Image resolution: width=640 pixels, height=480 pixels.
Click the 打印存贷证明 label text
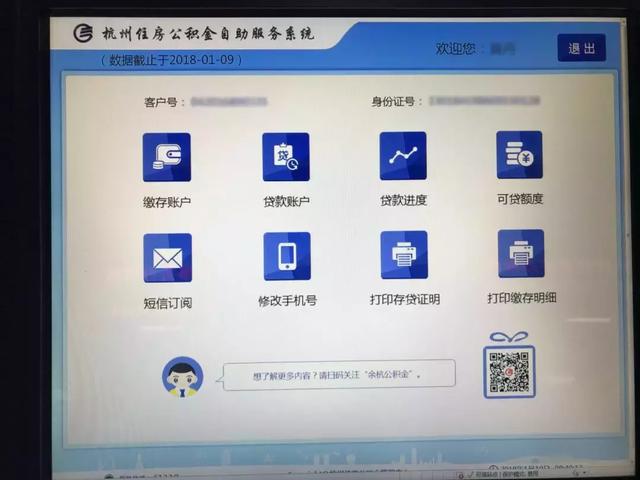click(x=405, y=299)
